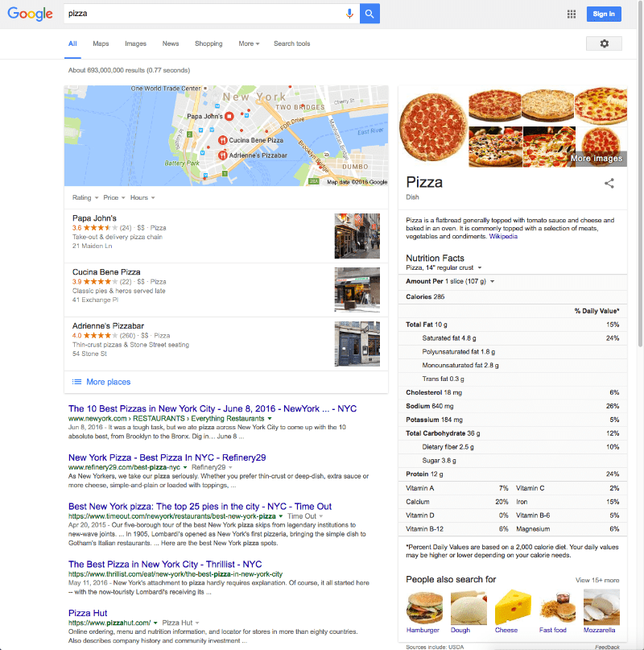
Task: Open the serving size amount dropdown
Action: click(470, 281)
